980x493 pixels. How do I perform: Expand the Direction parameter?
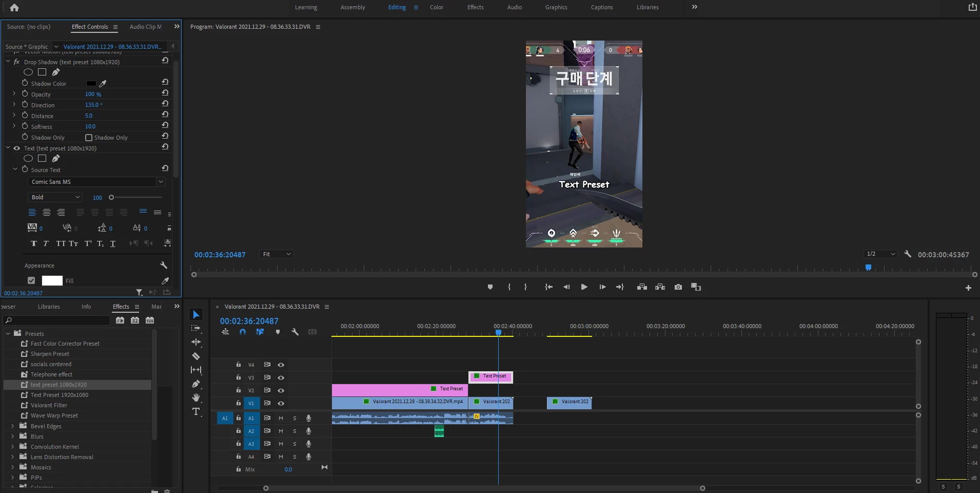(14, 105)
